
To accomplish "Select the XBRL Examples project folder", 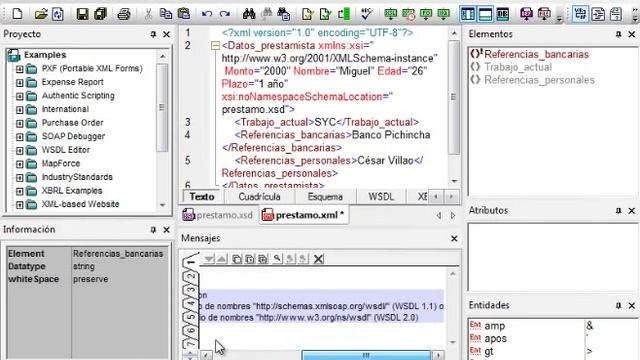I will [72, 191].
